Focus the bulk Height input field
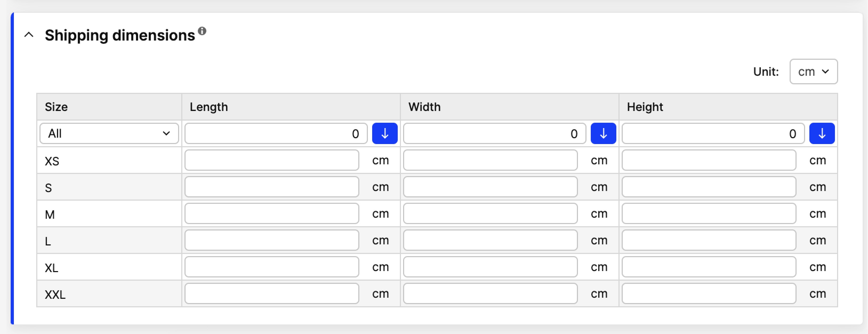 click(713, 133)
